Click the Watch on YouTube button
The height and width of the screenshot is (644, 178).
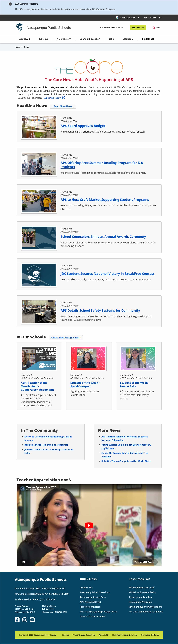click(x=145, y=562)
